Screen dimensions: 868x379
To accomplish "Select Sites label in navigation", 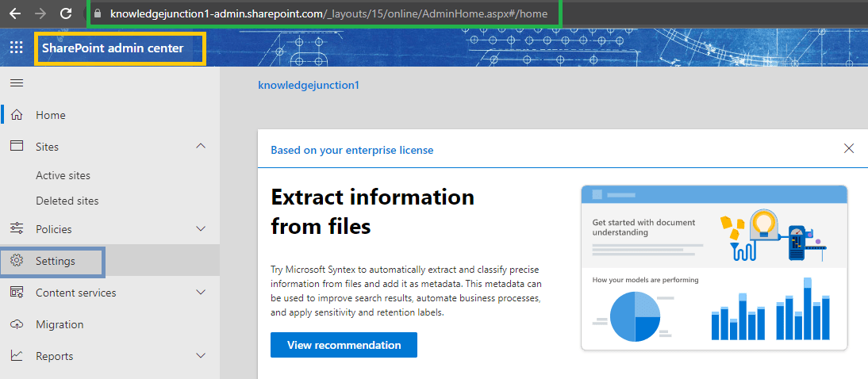I will point(47,147).
